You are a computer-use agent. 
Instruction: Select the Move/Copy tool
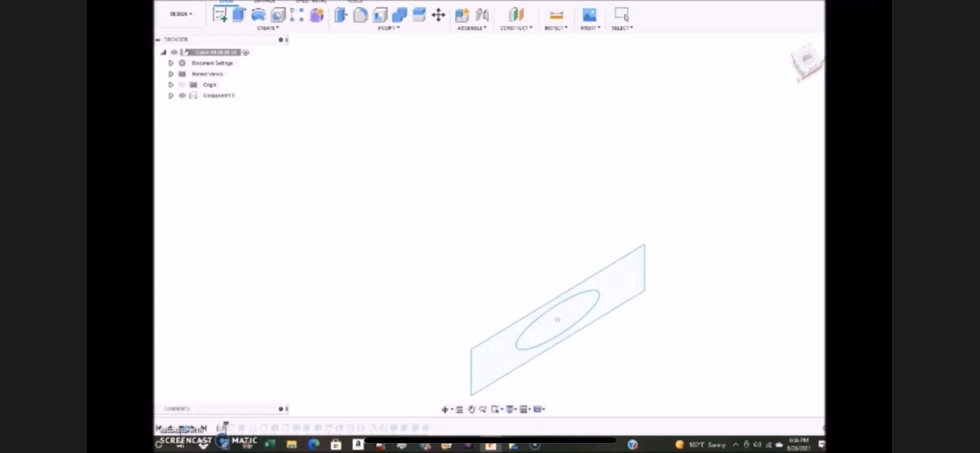[x=438, y=15]
